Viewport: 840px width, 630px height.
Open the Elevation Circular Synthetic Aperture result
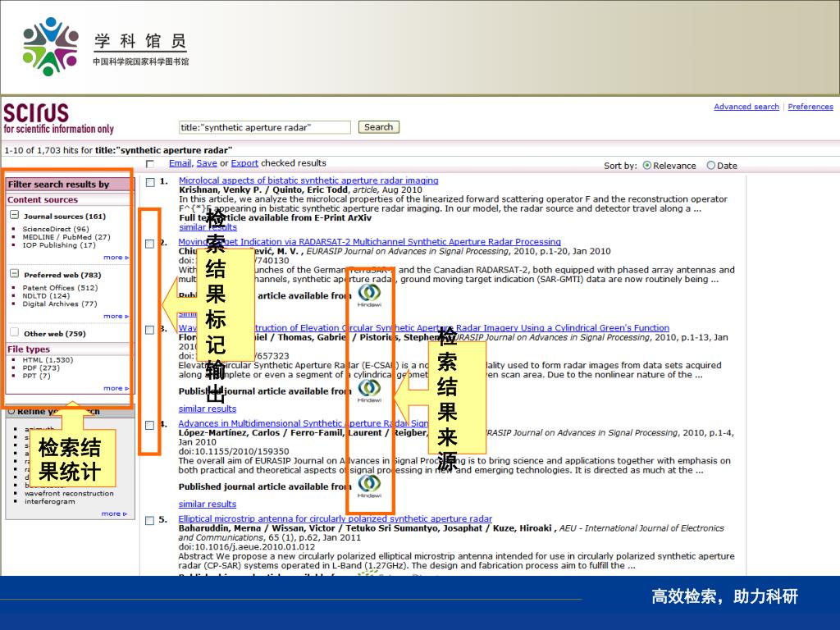tap(424, 328)
